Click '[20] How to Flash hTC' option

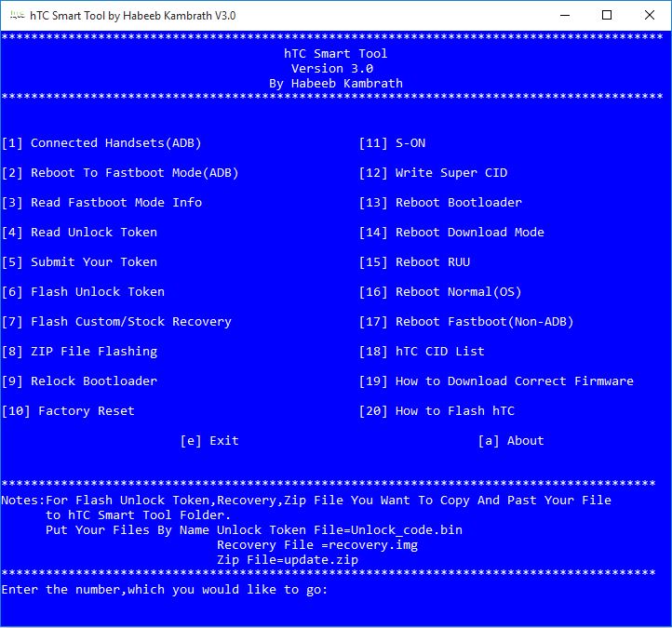tap(437, 411)
